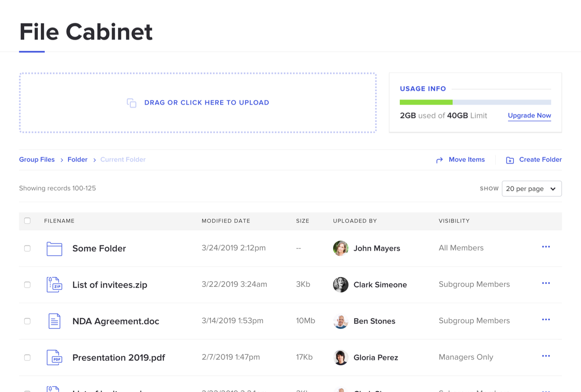Open the 20 per page dropdown
The width and height of the screenshot is (581, 392).
tap(531, 189)
